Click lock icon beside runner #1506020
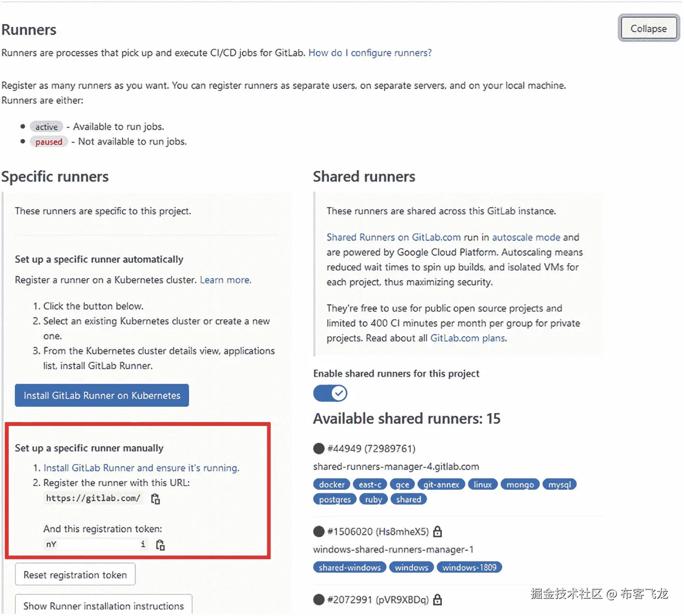The height and width of the screenshot is (616, 684). pos(438,531)
